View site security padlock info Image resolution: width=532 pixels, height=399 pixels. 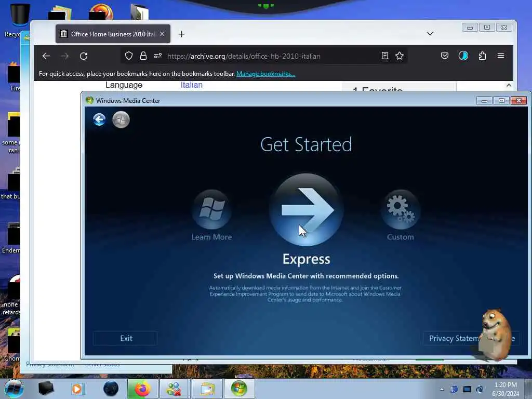[x=143, y=56]
